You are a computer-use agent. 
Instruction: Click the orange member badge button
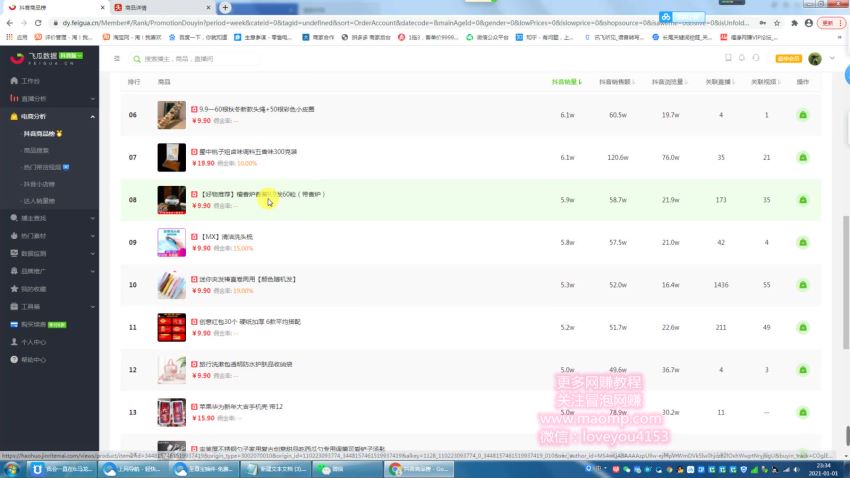[788, 59]
